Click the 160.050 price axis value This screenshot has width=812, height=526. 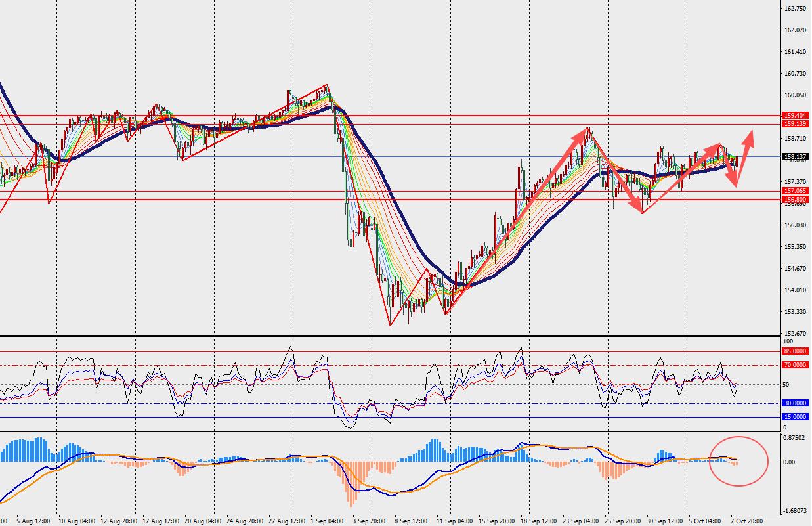[795, 95]
